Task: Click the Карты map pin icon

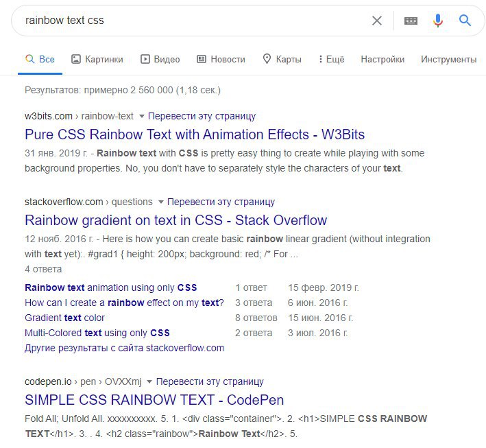Action: pyautogui.click(x=267, y=59)
